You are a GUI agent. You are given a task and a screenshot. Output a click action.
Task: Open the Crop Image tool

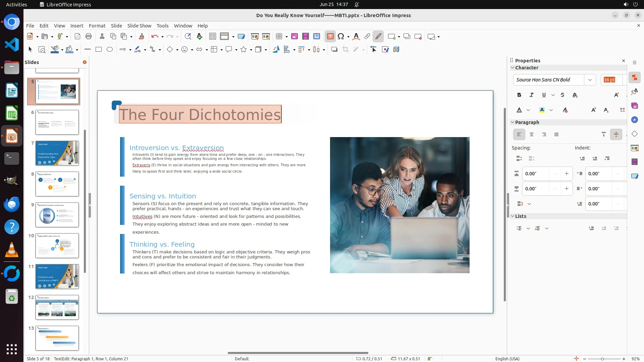[345, 50]
